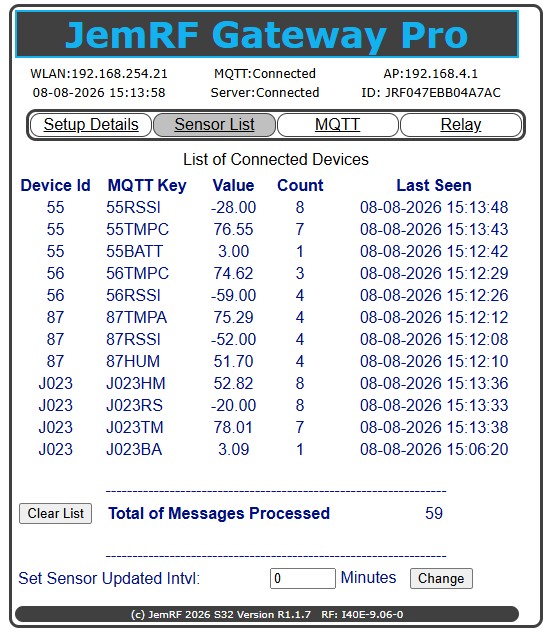The image size is (552, 633).
Task: Select the J023BA MQTT key
Action: tap(134, 450)
